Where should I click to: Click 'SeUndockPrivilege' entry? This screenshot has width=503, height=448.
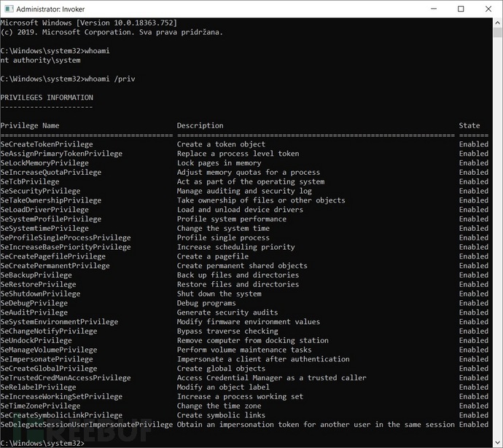pos(36,340)
